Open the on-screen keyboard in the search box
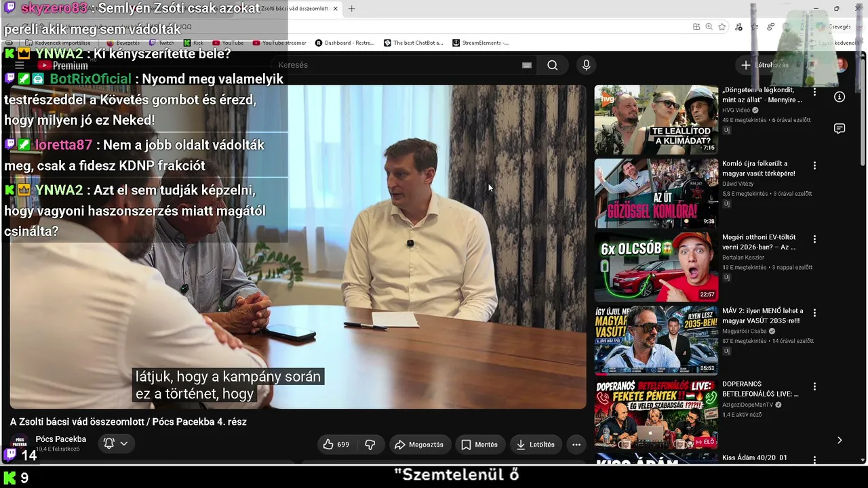This screenshot has height=488, width=868. point(527,65)
